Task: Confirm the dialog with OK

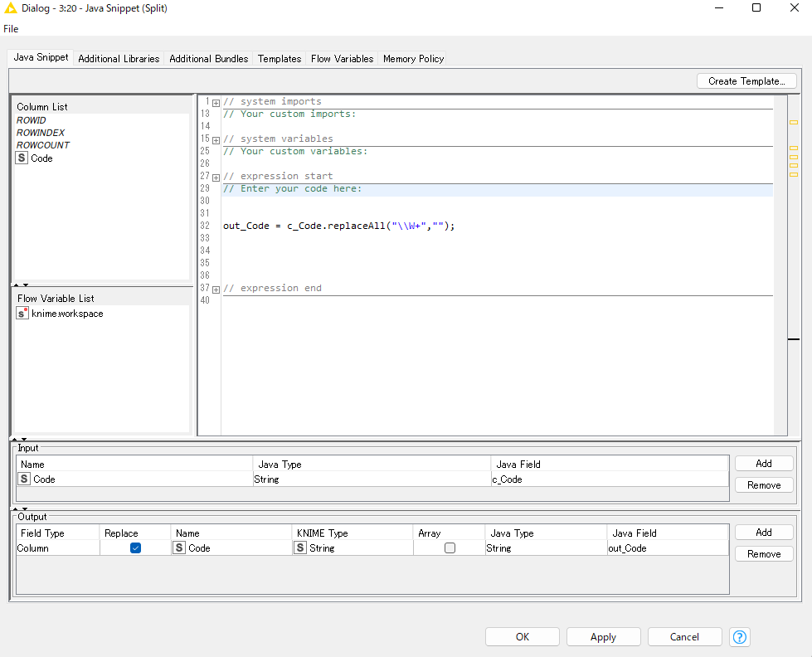Action: coord(522,637)
